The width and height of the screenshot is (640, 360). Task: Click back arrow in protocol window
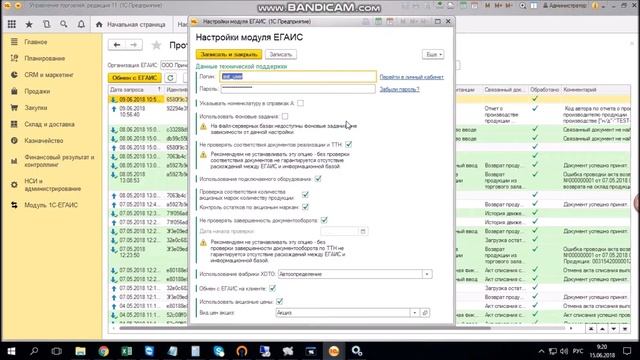(117, 45)
